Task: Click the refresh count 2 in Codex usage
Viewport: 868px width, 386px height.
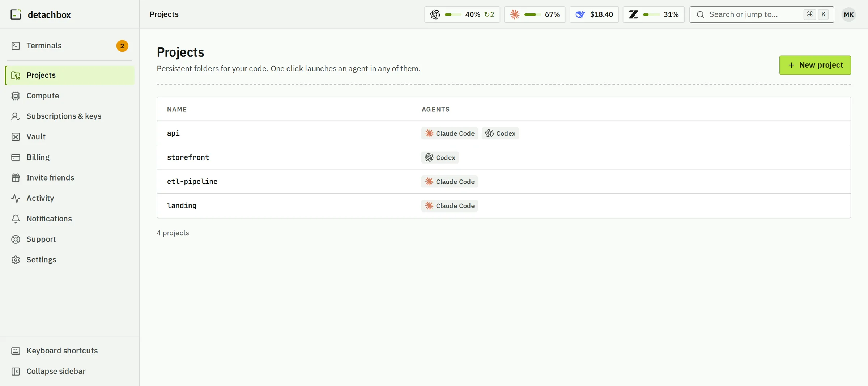Action: pos(489,14)
